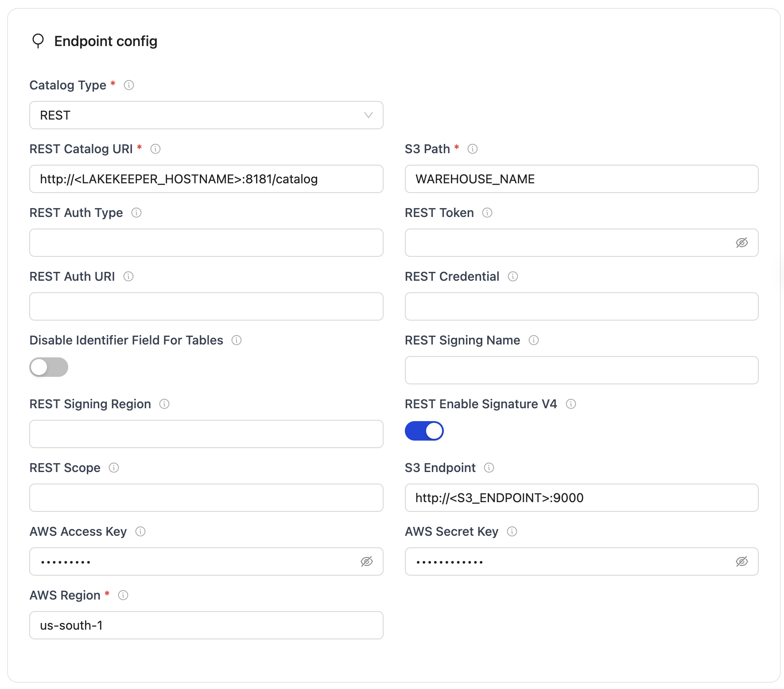Focus the S3 Path text field

point(581,179)
